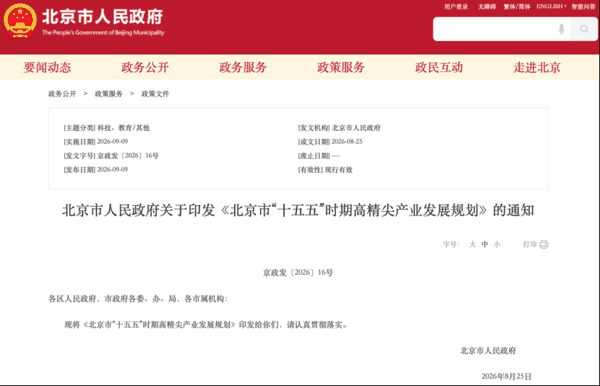600x386 pixels.
Task: Click the 打印 print text
Action: tap(530, 244)
